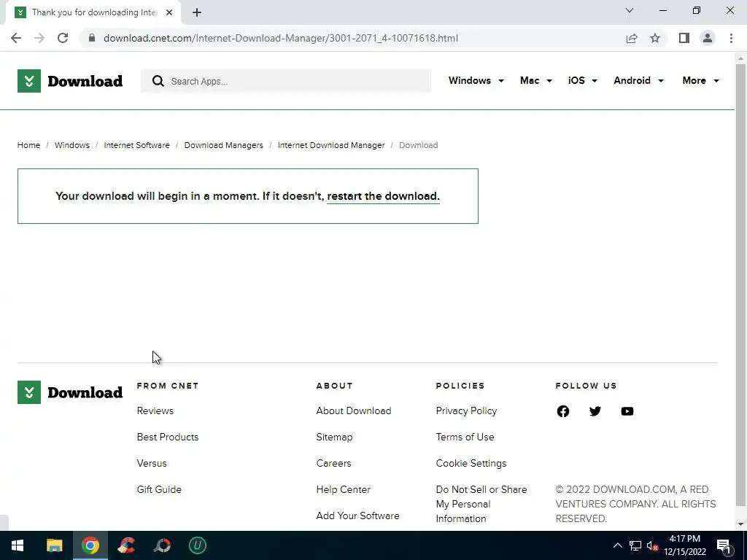This screenshot has width=747, height=560.
Task: Click the browser forward arrow
Action: pyautogui.click(x=39, y=38)
